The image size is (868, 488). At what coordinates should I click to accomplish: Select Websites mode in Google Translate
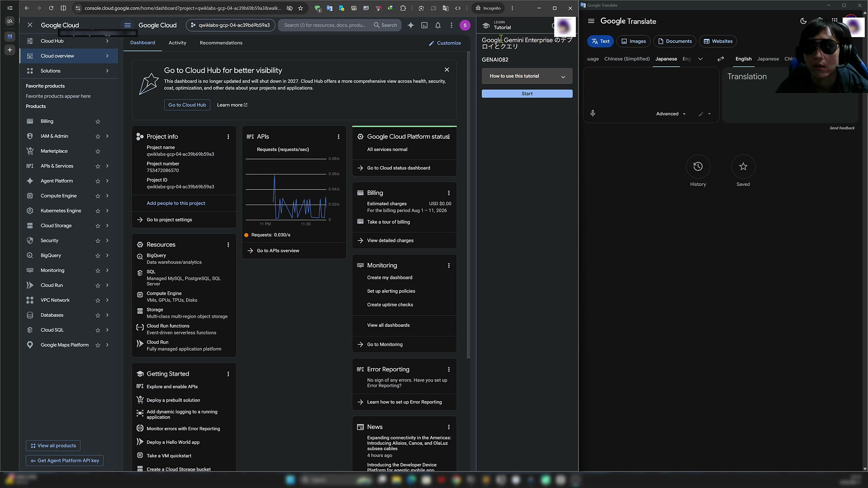[718, 41]
